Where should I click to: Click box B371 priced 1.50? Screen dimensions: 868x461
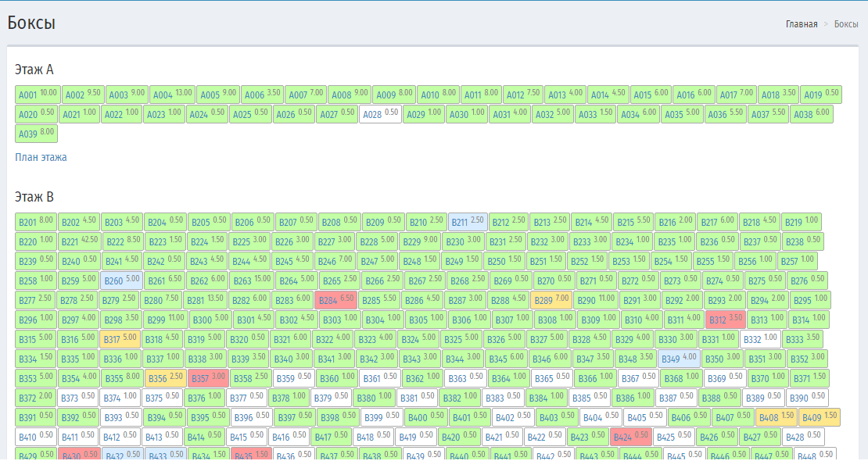click(809, 378)
